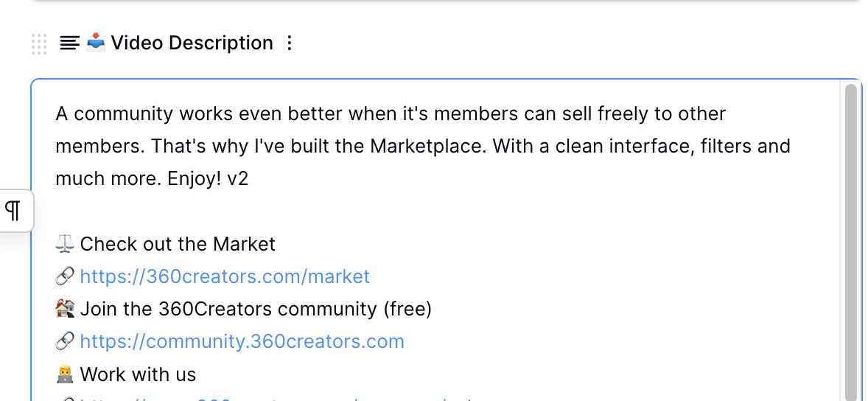Screen dimensions: 868x401
Task: Click the partially visible link at the bottom
Action: coord(277,398)
